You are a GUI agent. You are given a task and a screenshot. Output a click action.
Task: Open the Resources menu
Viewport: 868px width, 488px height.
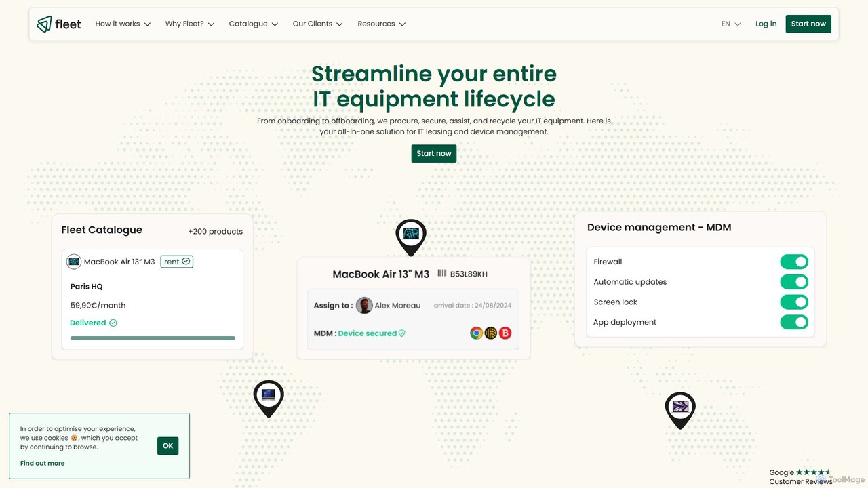pyautogui.click(x=382, y=24)
